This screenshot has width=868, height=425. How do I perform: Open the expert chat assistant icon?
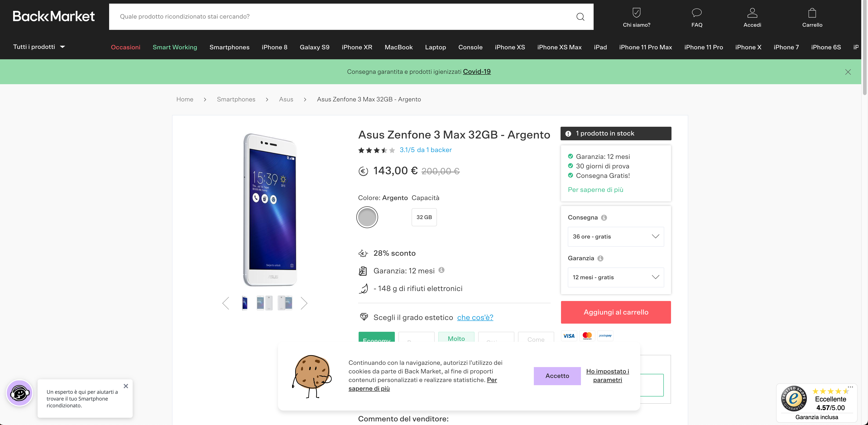[x=19, y=393]
